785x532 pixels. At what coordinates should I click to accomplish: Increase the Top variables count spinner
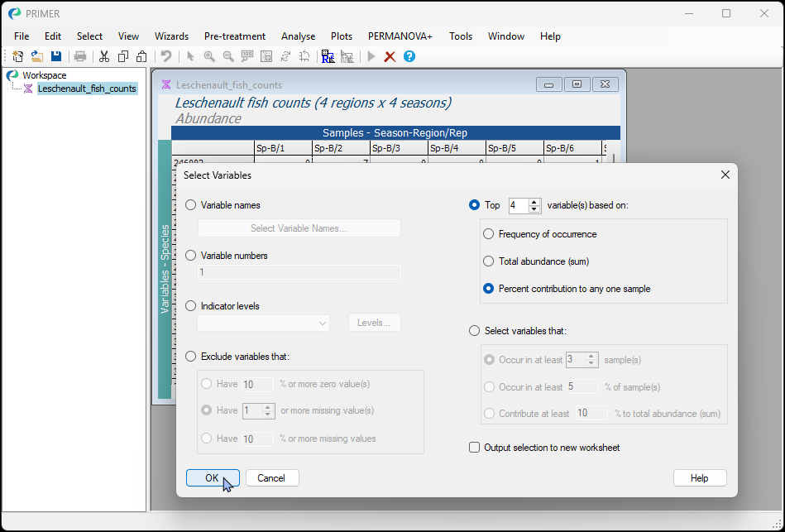click(x=534, y=202)
